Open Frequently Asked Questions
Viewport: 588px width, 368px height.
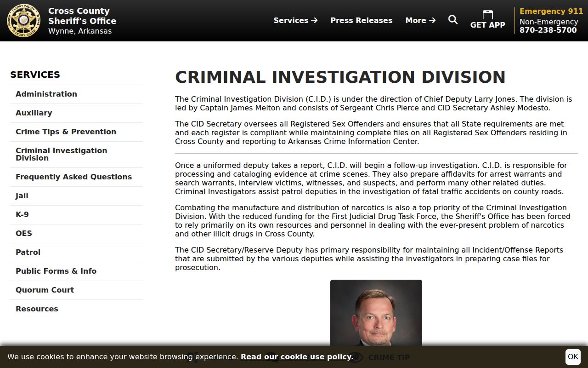pyautogui.click(x=77, y=177)
